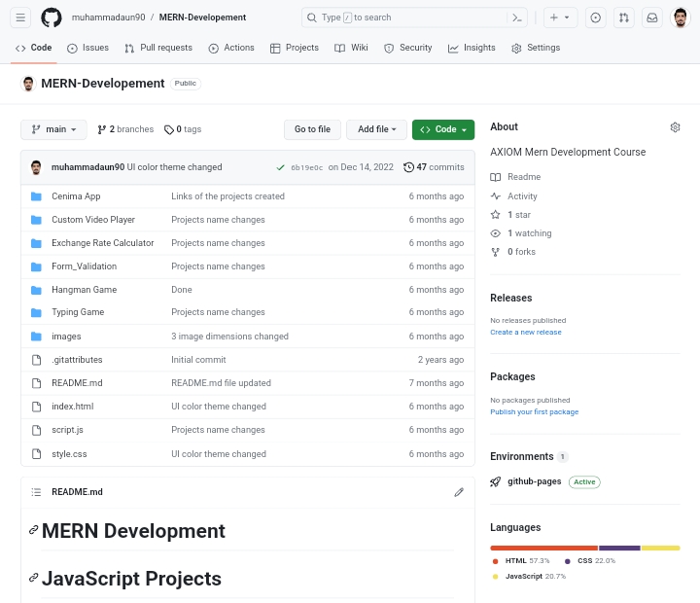Expand the create new plus dropdown

(560, 18)
